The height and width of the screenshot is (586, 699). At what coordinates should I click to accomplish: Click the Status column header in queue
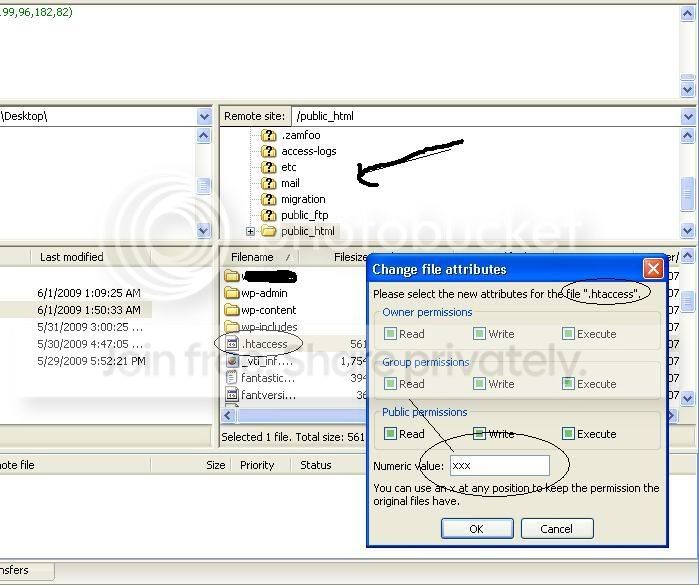click(x=316, y=465)
